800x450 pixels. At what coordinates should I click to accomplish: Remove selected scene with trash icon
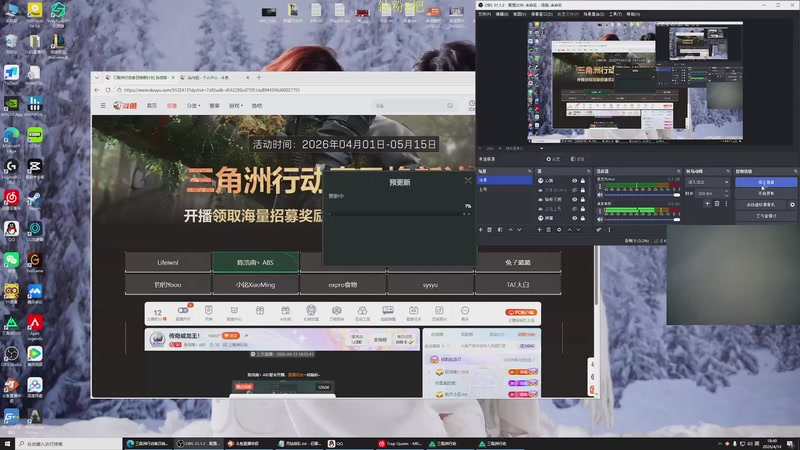point(489,230)
